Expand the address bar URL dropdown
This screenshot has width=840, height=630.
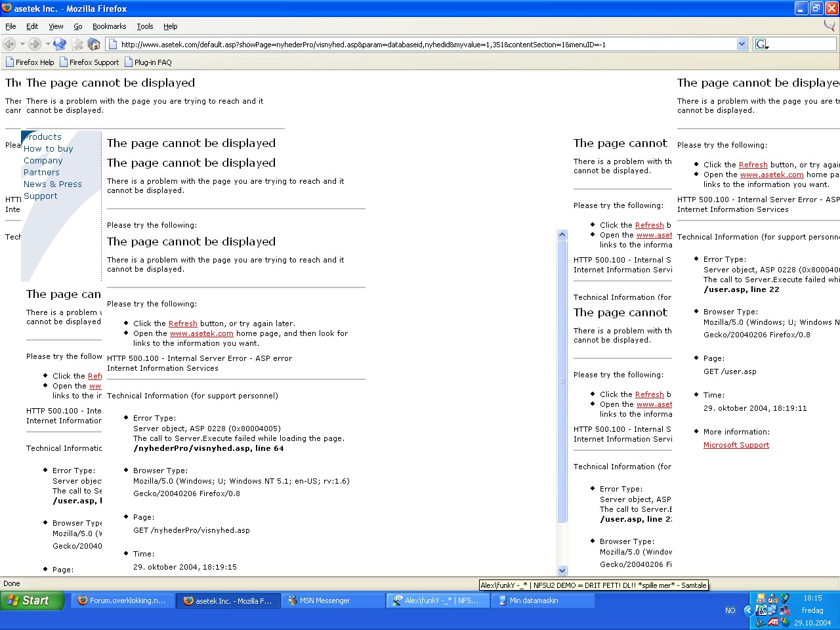pos(742,44)
